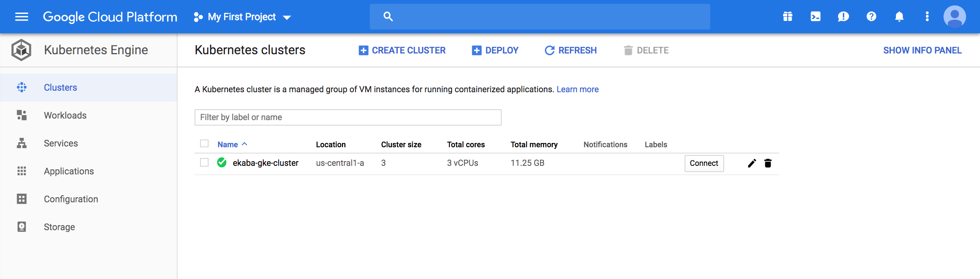Screen dimensions: 980x279
Task: Open the gift free trial icon
Action: pyautogui.click(x=787, y=17)
